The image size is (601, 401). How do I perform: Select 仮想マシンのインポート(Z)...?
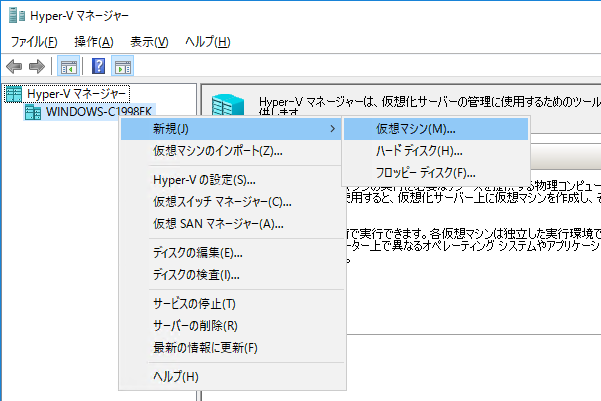(x=217, y=151)
